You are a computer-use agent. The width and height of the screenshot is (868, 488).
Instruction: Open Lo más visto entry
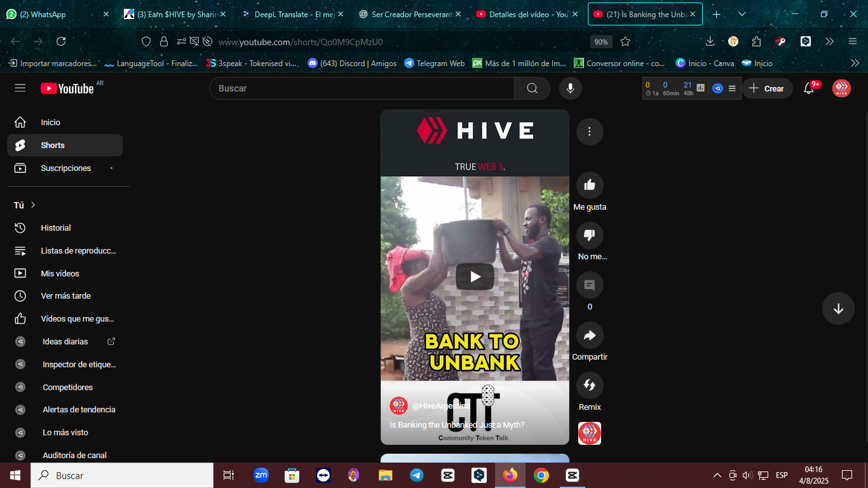tap(65, 432)
